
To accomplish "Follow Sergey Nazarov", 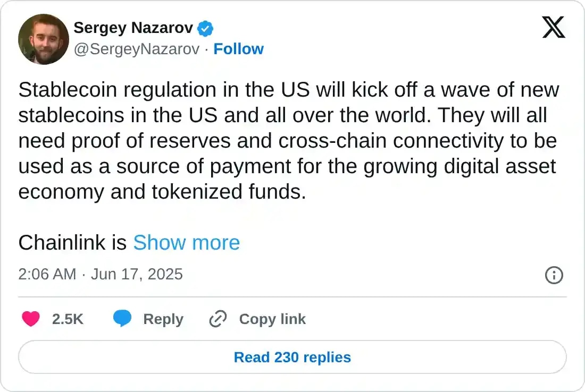I will click(238, 49).
